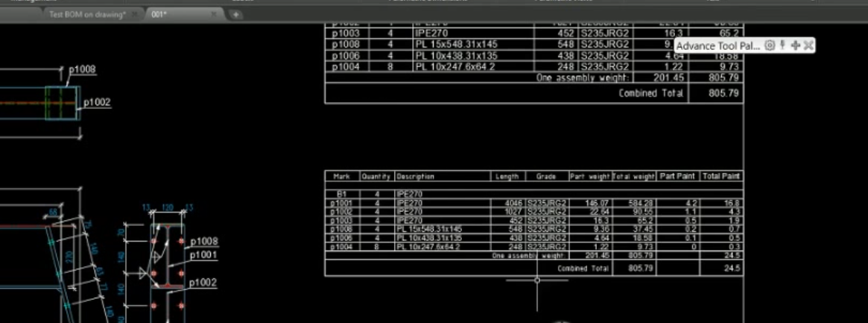Close the '001*' drawing tab
Viewport: 868px width, 323px height.
215,15
